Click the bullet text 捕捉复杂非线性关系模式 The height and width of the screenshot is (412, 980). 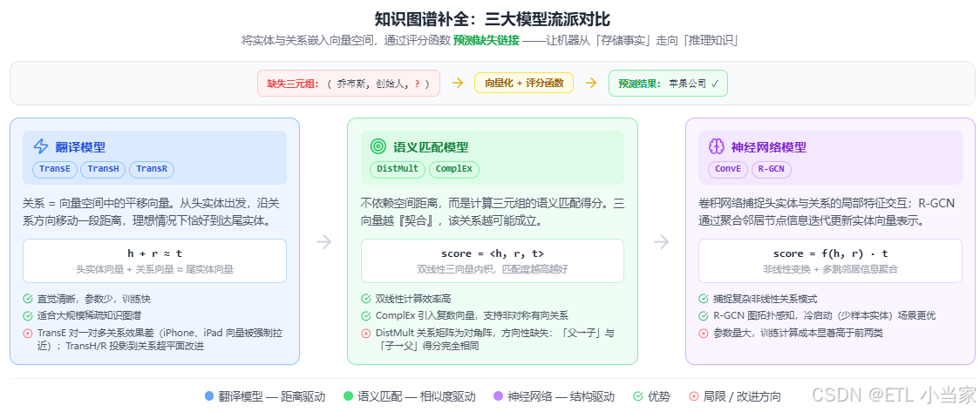pos(765,299)
